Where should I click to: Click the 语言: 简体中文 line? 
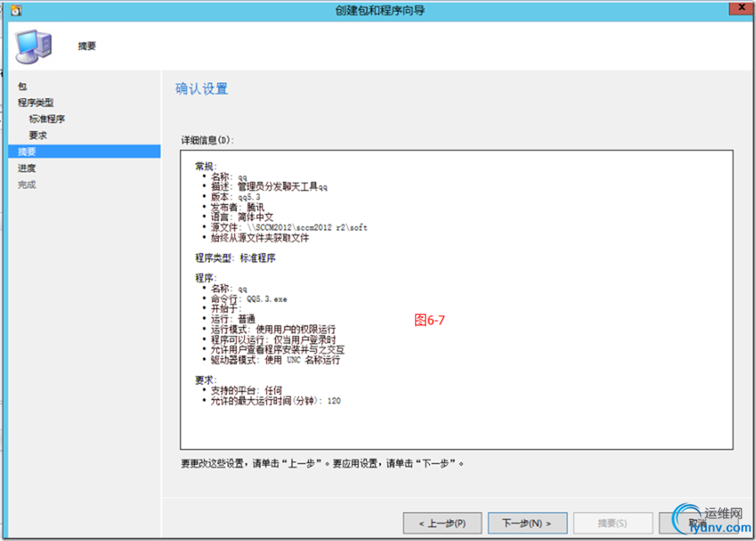pyautogui.click(x=242, y=217)
